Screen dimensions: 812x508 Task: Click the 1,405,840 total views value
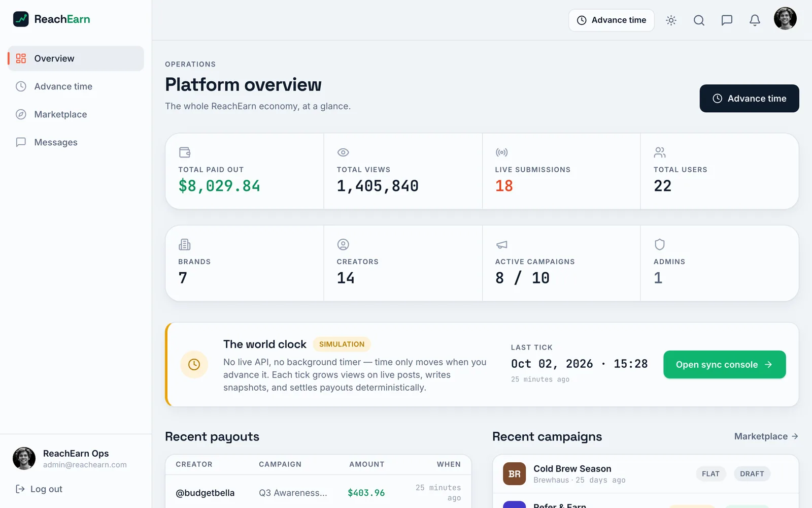click(378, 186)
